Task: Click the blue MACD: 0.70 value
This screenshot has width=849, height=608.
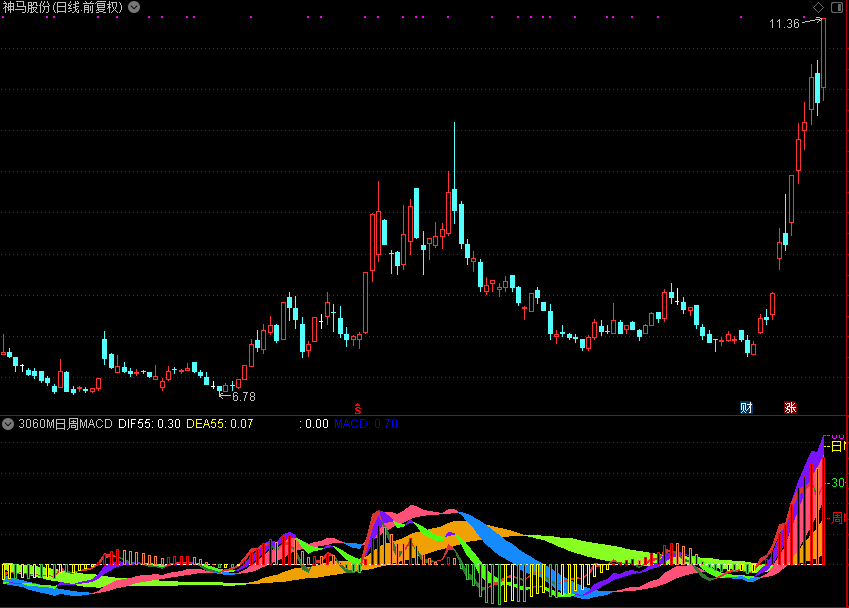Action: pos(365,424)
